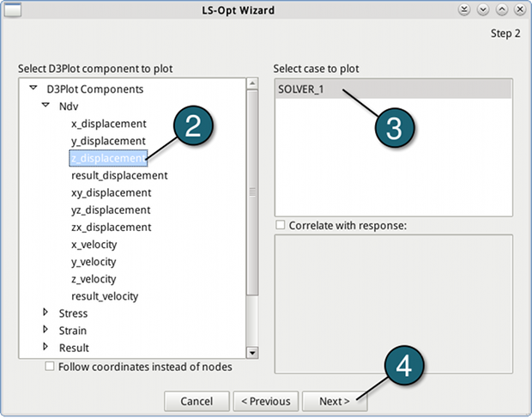
Task: Collapse the Ndv tree group
Action: point(45,105)
